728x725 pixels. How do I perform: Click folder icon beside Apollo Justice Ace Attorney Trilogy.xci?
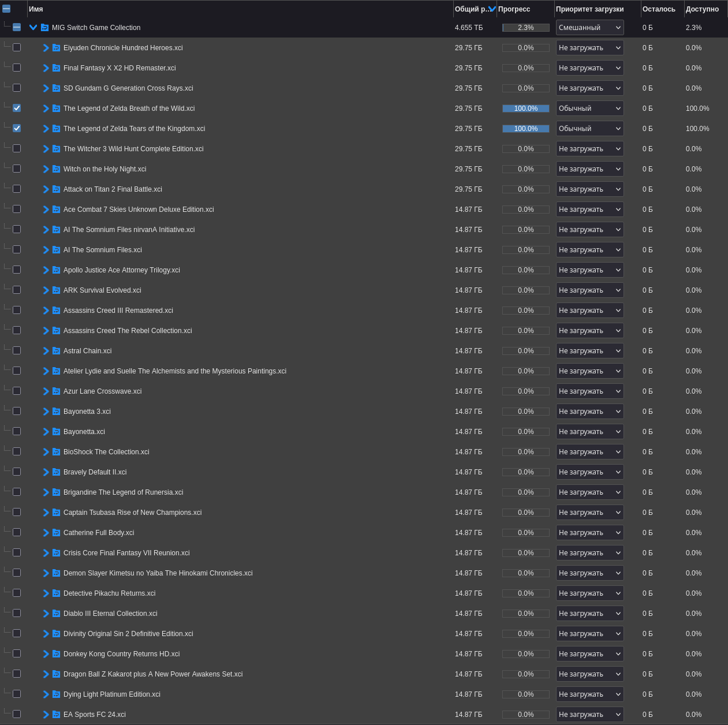coord(56,270)
